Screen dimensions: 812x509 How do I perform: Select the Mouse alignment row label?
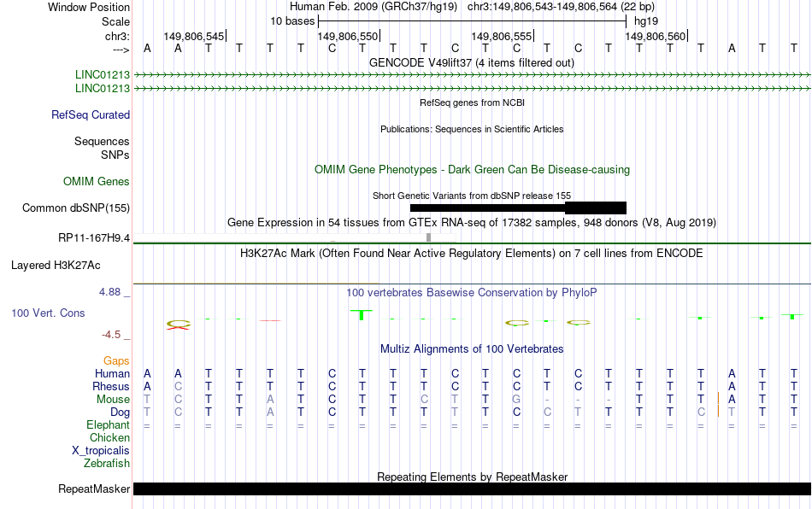[113, 400]
